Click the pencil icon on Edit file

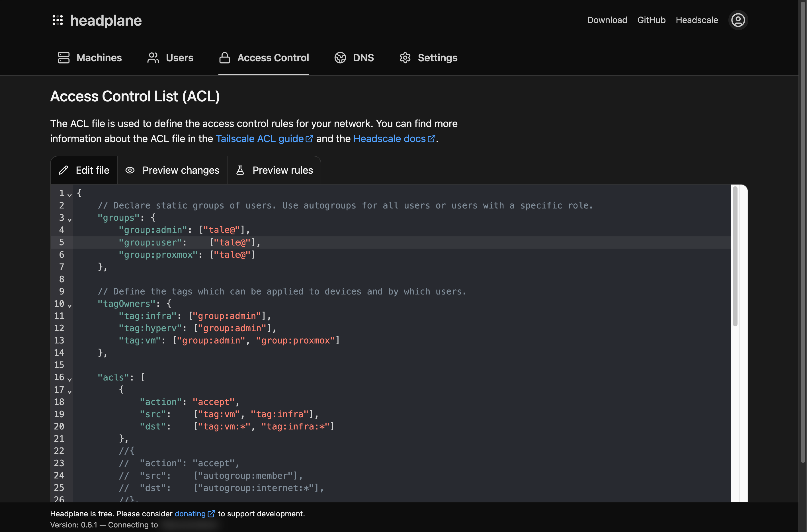pyautogui.click(x=64, y=170)
